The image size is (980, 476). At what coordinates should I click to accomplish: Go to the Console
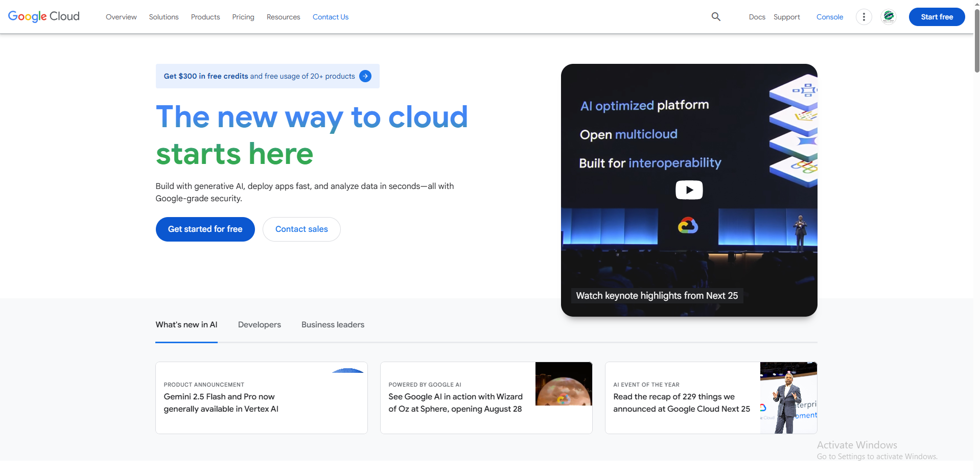click(x=829, y=17)
